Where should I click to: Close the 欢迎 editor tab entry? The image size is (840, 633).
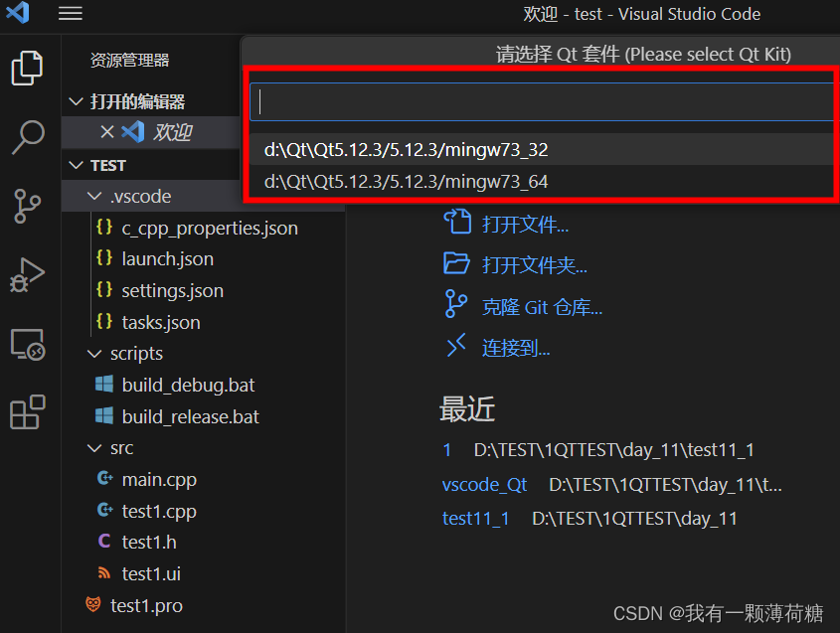(107, 132)
